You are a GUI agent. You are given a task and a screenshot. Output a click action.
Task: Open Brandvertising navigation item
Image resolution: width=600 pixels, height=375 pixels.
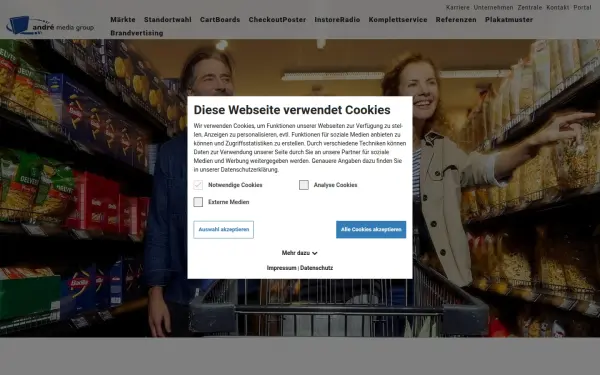coord(137,33)
